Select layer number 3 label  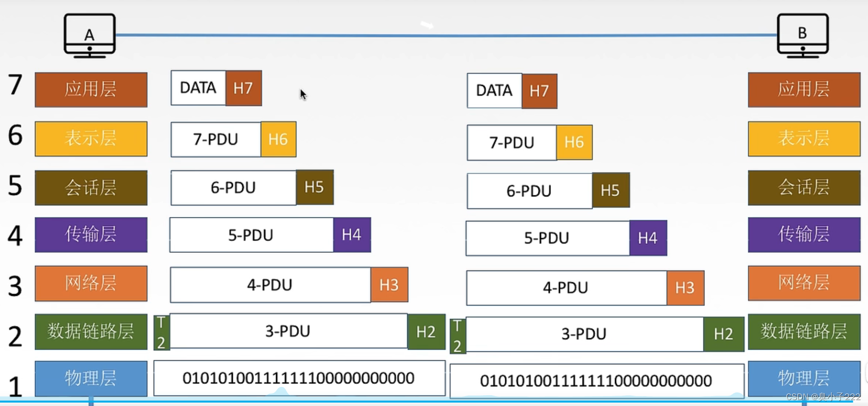[x=15, y=286]
